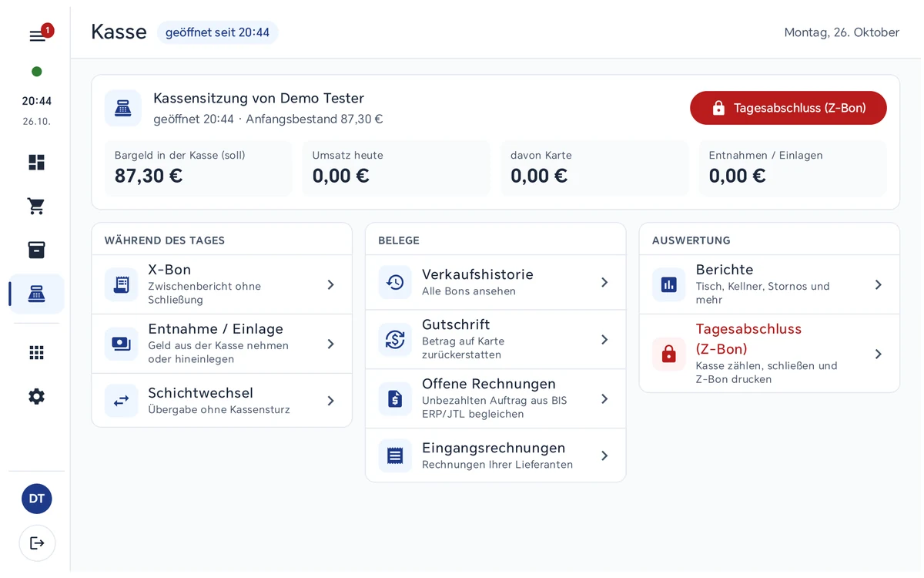Click the Berichte bar chart icon
This screenshot has width=924, height=578.
coord(669,284)
